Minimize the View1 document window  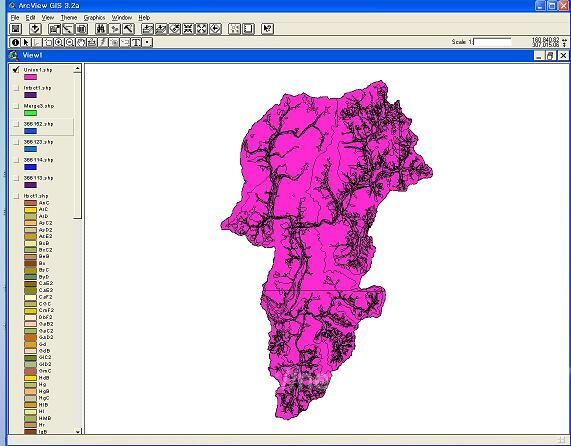(x=539, y=56)
